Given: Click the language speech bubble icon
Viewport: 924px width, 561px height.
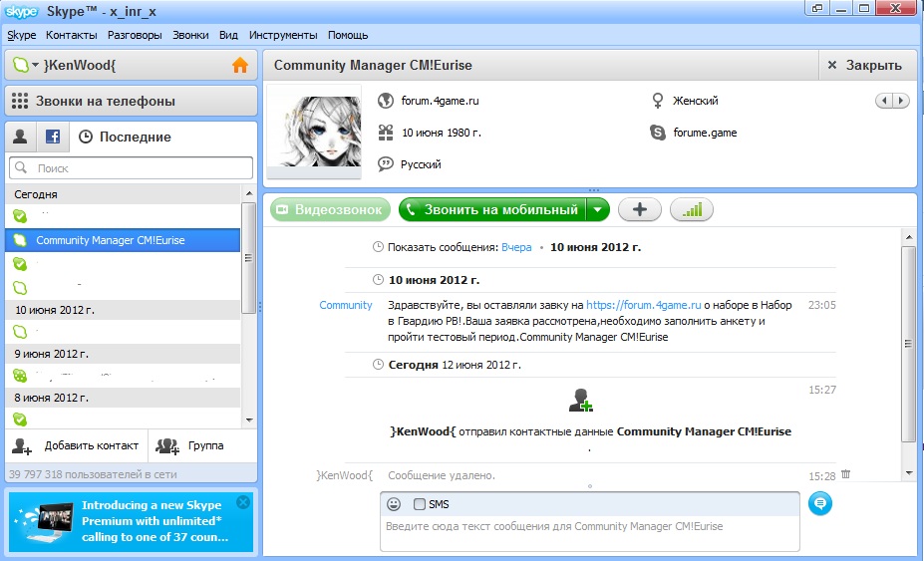Looking at the screenshot, I should [x=386, y=163].
